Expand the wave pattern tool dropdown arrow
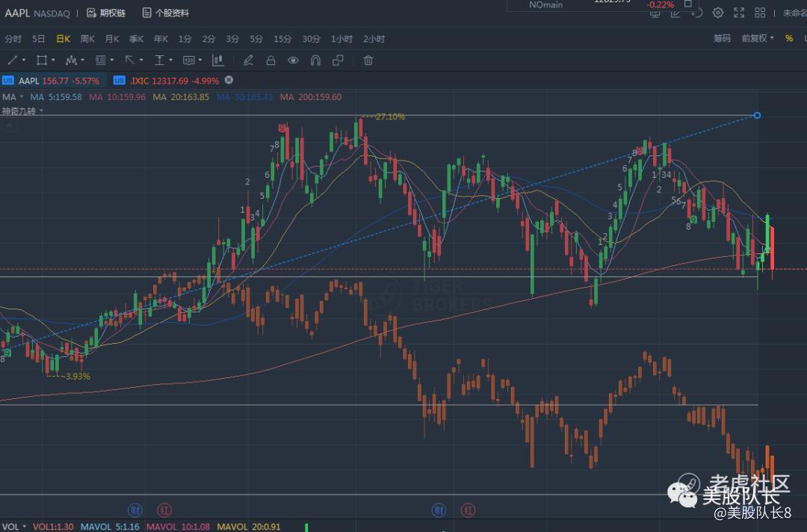The image size is (807, 532). (x=82, y=61)
